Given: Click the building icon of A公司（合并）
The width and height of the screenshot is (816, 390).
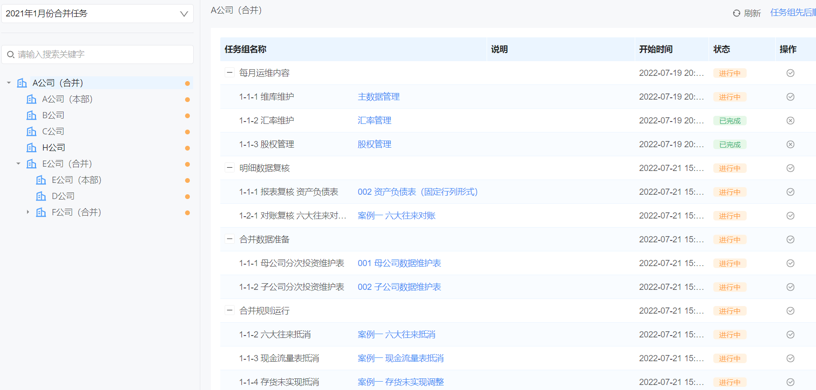Looking at the screenshot, I should pyautogui.click(x=22, y=83).
